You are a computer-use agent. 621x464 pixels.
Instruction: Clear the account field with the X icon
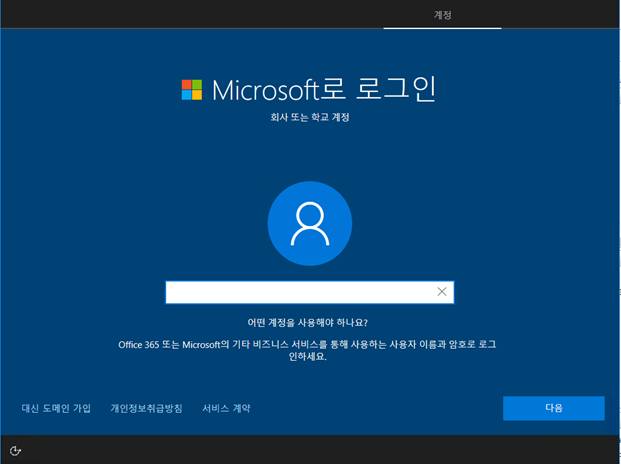[442, 292]
